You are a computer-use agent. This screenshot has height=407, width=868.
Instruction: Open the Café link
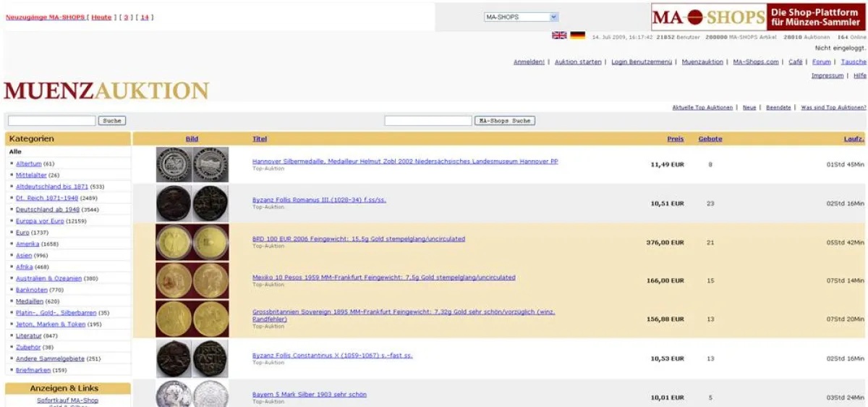(x=796, y=62)
